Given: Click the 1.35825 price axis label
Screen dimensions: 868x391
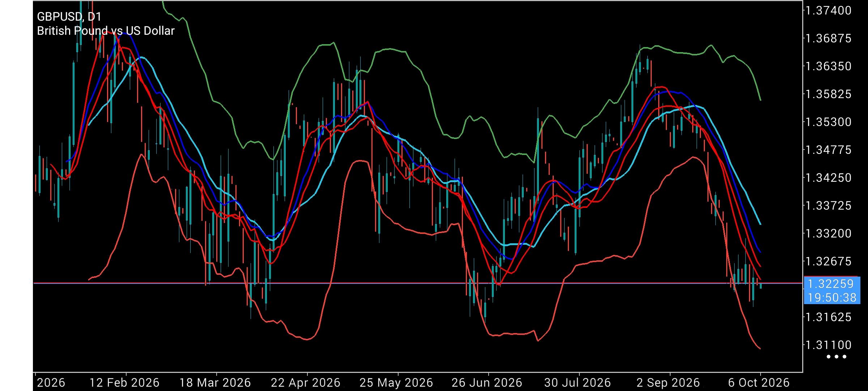Looking at the screenshot, I should click(829, 94).
